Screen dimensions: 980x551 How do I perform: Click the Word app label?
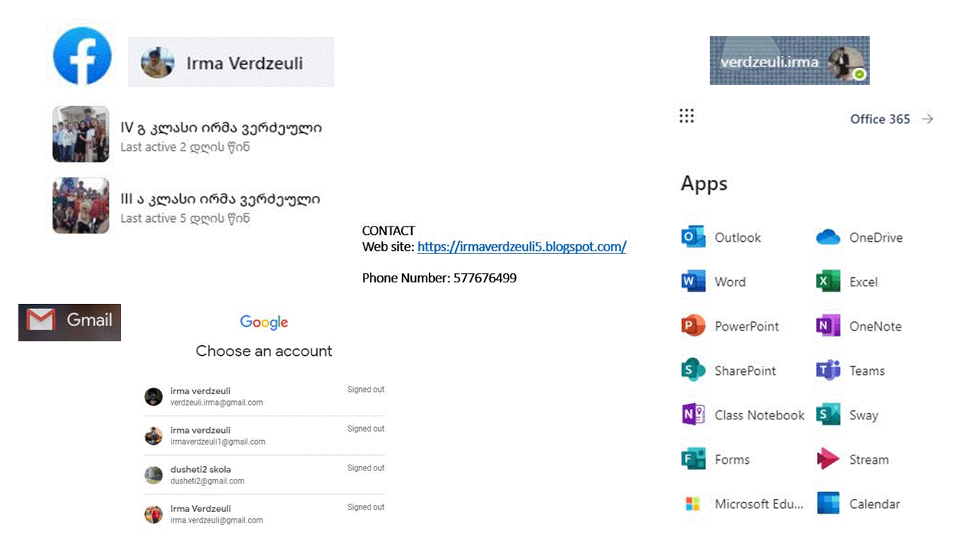730,282
